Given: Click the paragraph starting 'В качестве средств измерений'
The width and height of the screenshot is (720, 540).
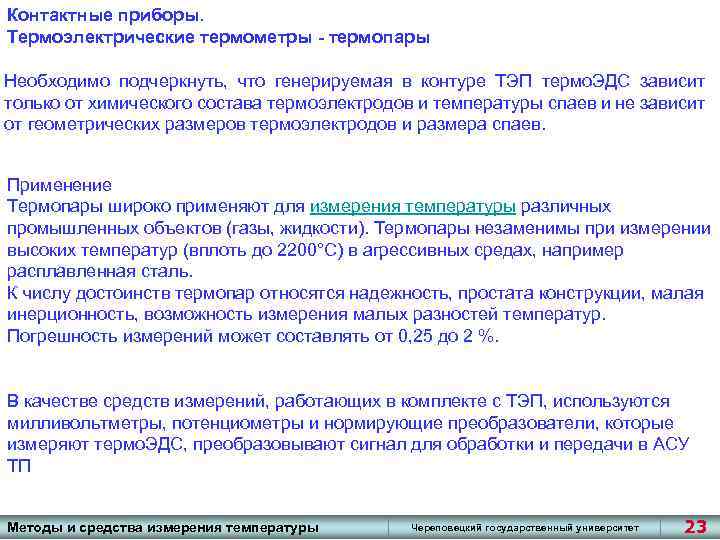Looking at the screenshot, I should pyautogui.click(x=348, y=433).
